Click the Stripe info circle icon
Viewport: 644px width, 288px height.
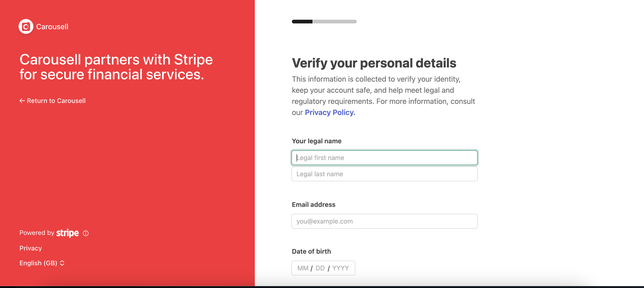click(86, 233)
